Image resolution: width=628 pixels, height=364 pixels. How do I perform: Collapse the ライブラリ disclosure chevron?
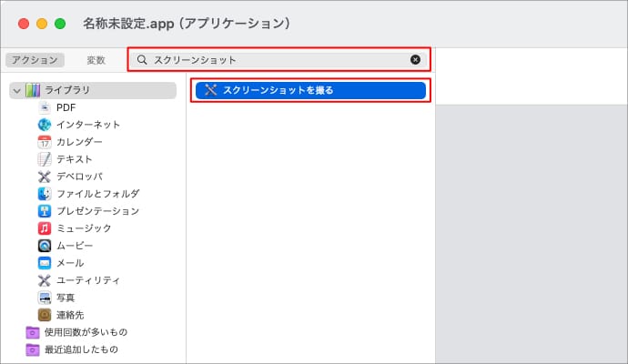click(x=16, y=90)
